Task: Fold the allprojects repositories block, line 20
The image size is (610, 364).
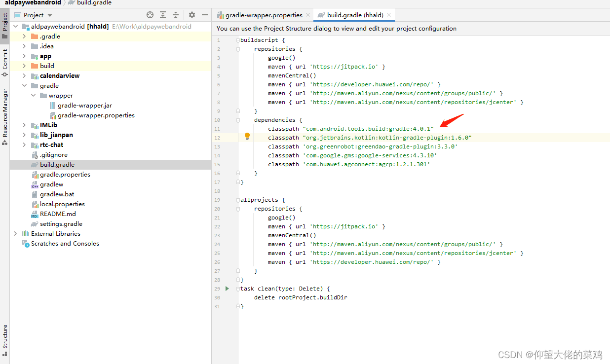Action: coord(238,209)
